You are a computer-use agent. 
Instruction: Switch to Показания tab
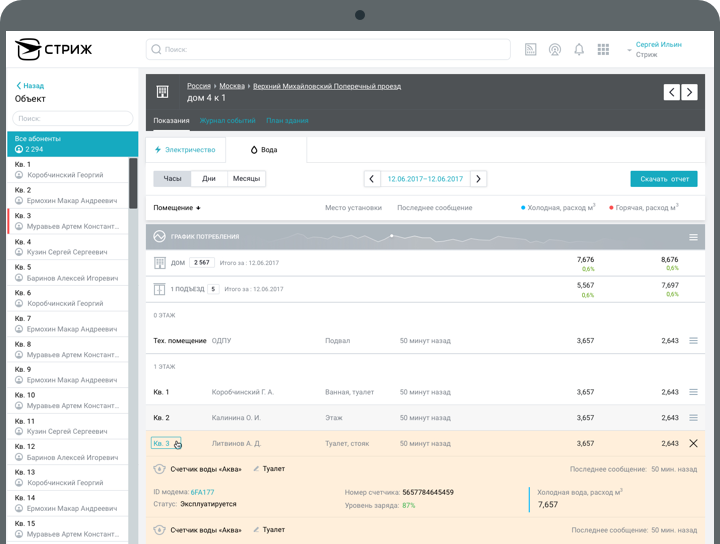click(x=171, y=120)
